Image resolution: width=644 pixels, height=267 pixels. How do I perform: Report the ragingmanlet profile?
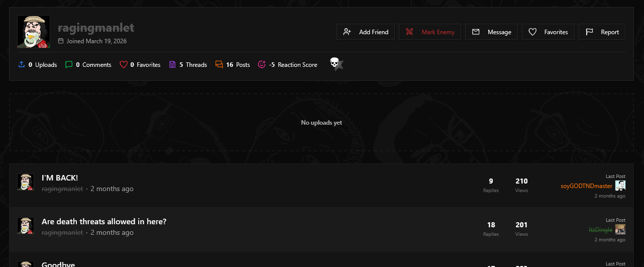tap(602, 32)
